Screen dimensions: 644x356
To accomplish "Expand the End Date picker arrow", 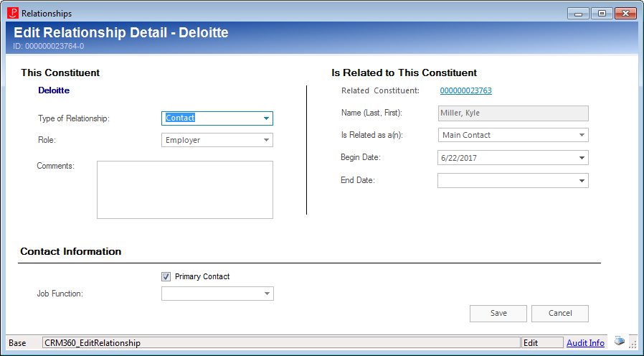I will (582, 180).
